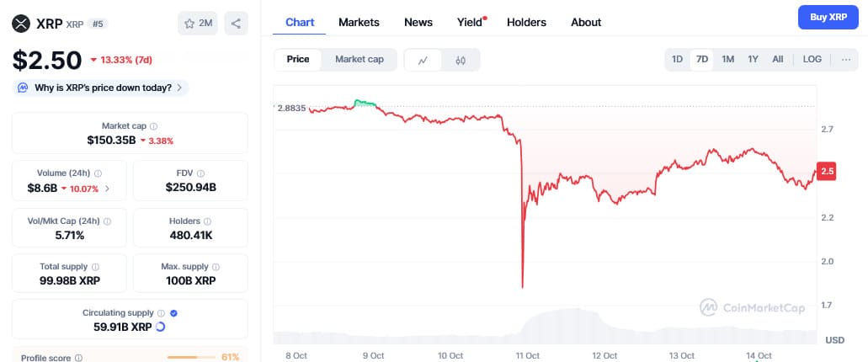The width and height of the screenshot is (868, 362).
Task: Switch to the candlestick chart icon
Action: tap(461, 60)
